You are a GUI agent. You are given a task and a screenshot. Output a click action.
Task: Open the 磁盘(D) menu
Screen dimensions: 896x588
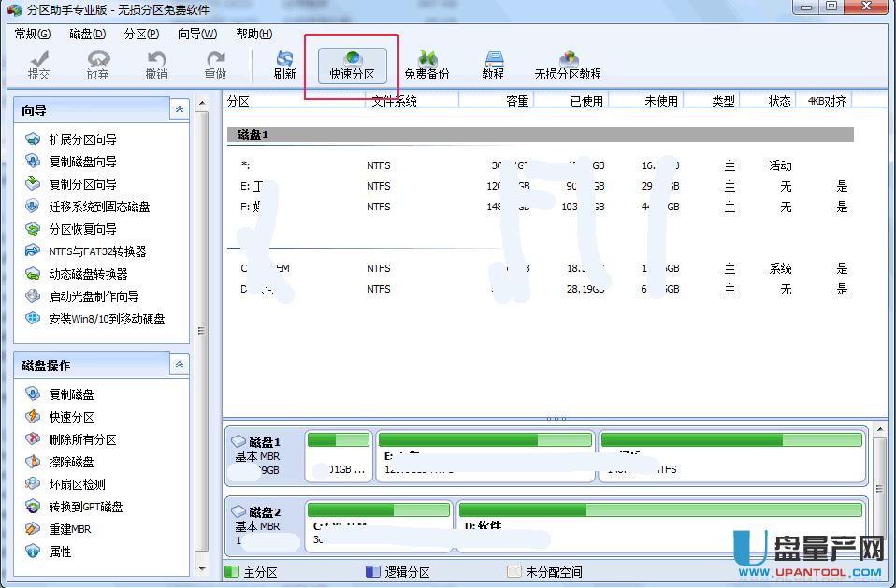click(85, 34)
